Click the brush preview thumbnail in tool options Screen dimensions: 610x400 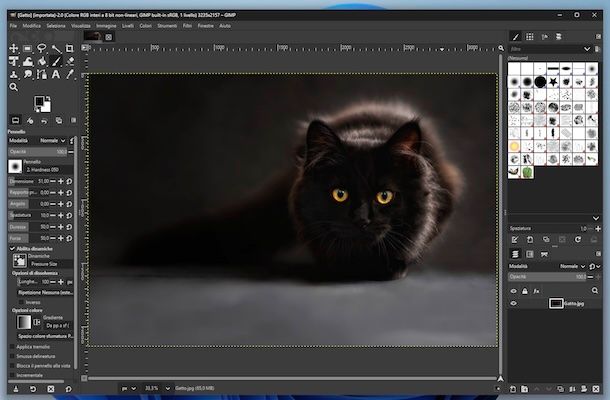[15, 167]
